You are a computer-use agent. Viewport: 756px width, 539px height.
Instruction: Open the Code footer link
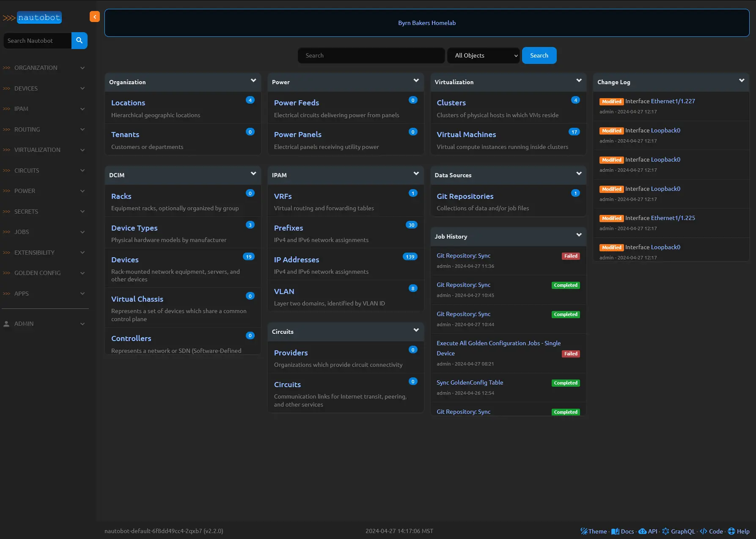click(x=712, y=531)
